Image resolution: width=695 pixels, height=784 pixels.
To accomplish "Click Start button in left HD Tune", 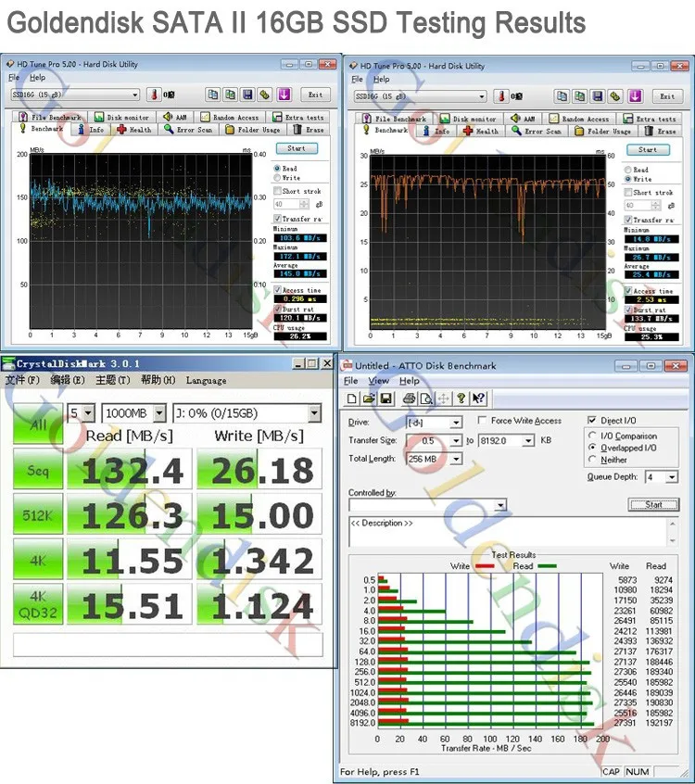I will click(x=297, y=148).
